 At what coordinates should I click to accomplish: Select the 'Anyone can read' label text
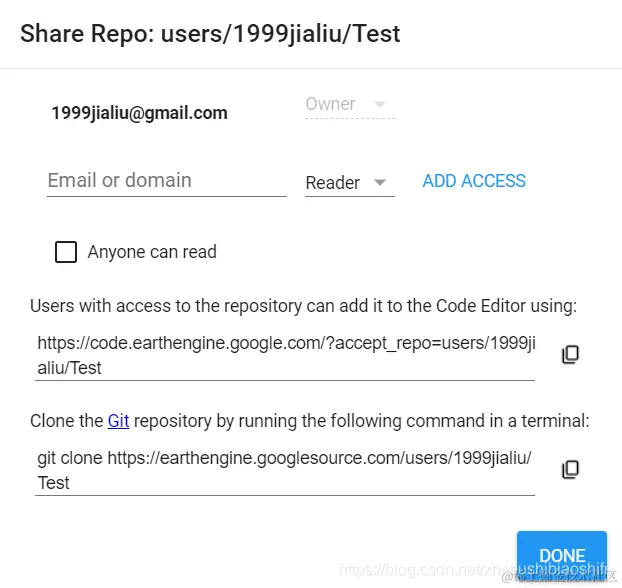[x=152, y=252]
